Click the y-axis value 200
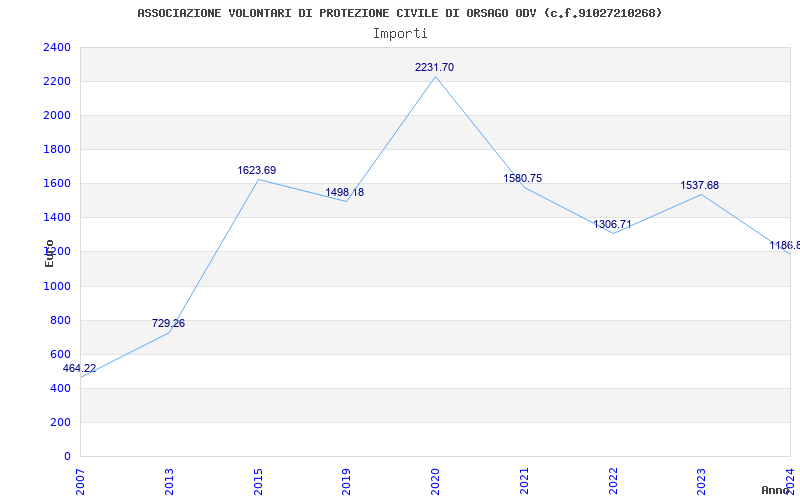The height and width of the screenshot is (500, 800). point(60,422)
